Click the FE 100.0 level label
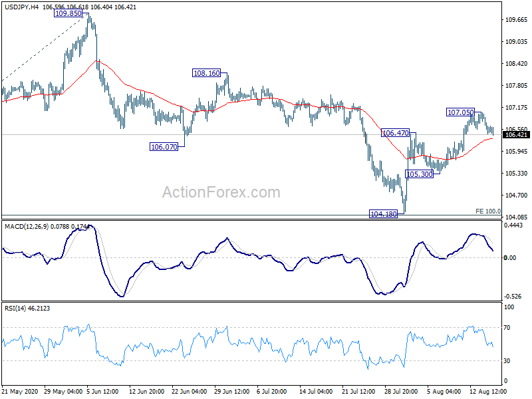This screenshot has width=532, height=399. (488, 211)
